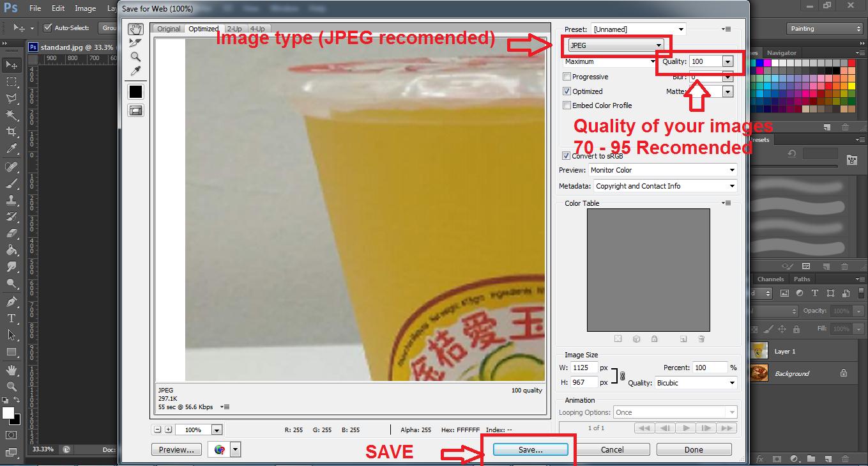Select the Slice Select tool

[x=135, y=43]
